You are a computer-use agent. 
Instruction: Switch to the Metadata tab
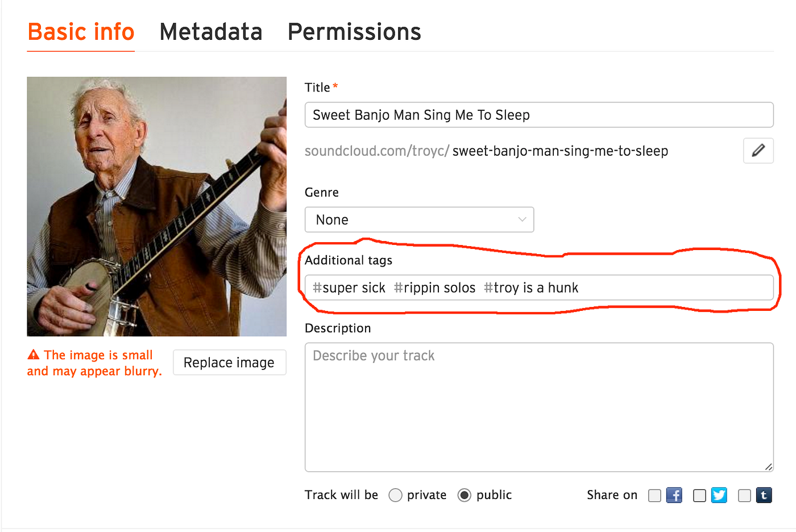211,32
